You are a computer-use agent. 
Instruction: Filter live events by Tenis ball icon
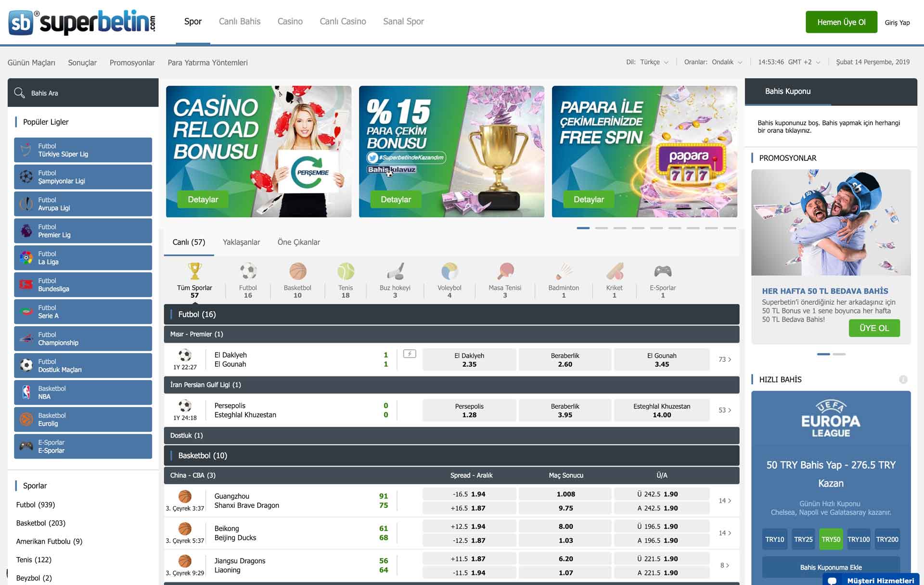click(x=346, y=271)
